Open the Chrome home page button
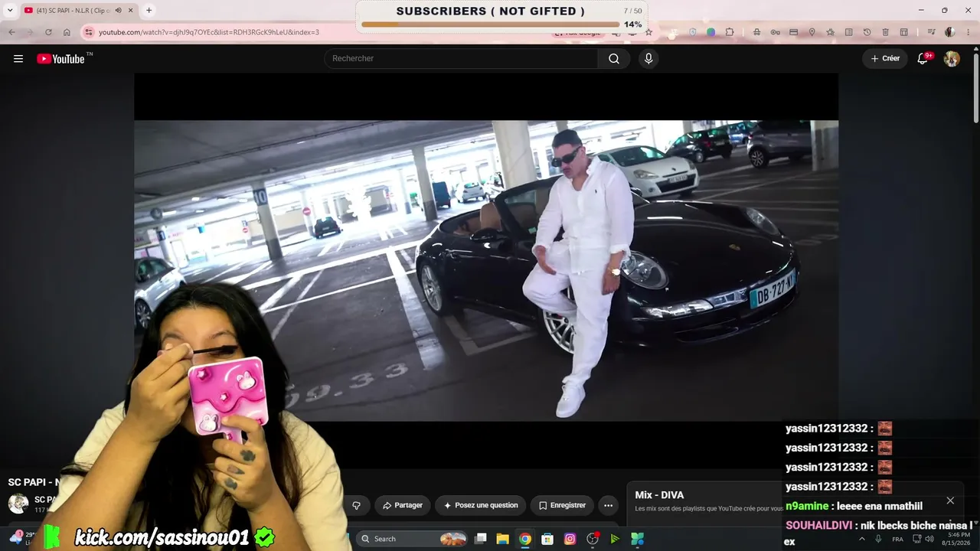The width and height of the screenshot is (980, 551). [x=67, y=32]
